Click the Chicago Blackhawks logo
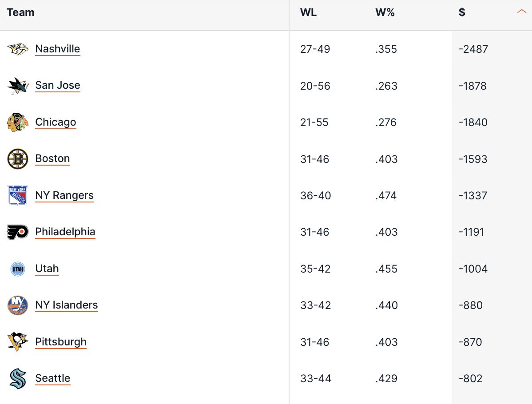This screenshot has width=532, height=404. coord(18,122)
